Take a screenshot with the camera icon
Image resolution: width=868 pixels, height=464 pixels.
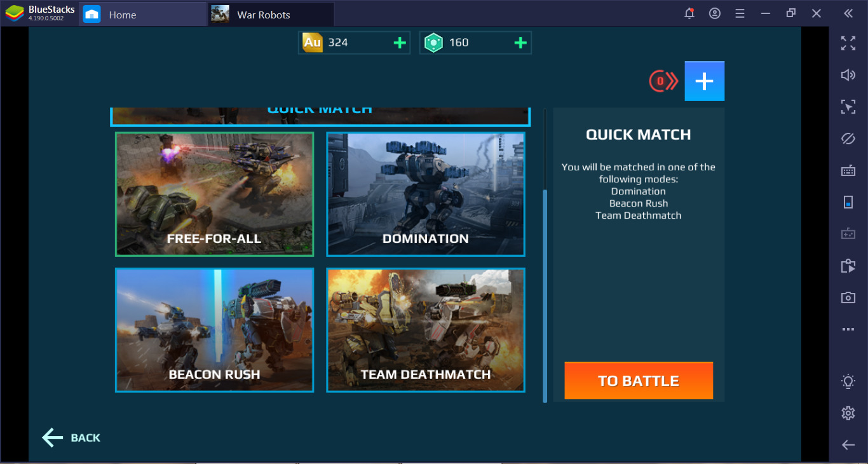848,297
